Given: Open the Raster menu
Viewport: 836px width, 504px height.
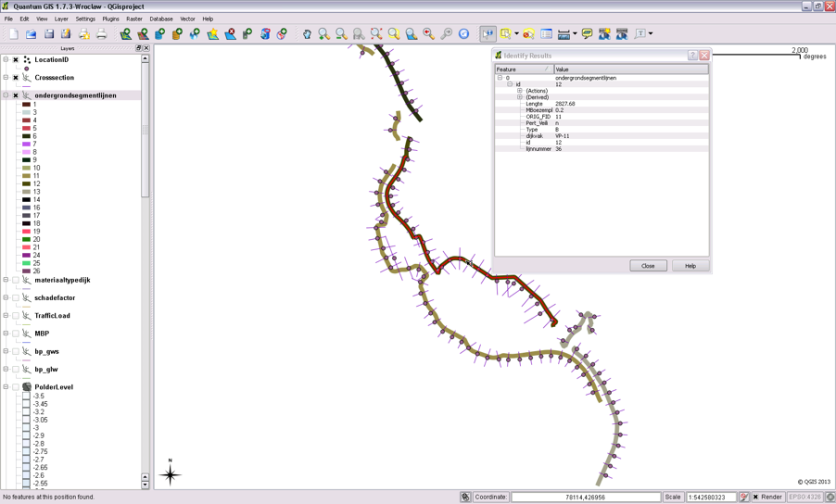Looking at the screenshot, I should [134, 19].
